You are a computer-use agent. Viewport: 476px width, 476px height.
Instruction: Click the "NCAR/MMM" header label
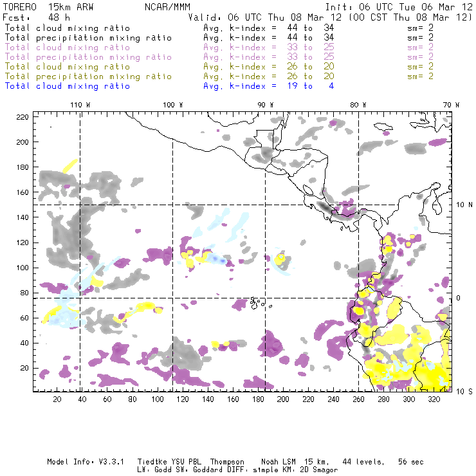pos(168,7)
